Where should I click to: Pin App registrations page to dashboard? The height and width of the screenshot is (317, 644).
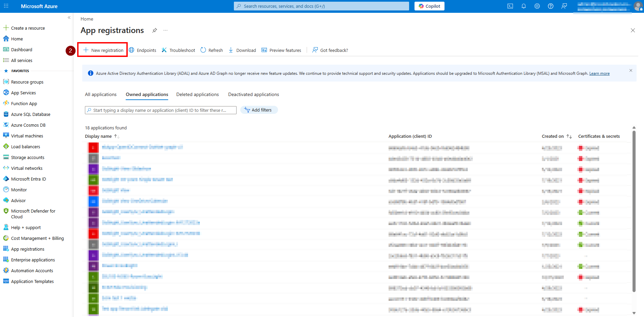click(154, 30)
